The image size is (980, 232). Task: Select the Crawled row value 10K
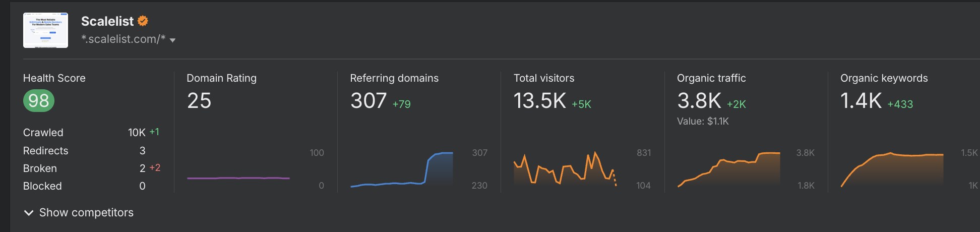[137, 133]
